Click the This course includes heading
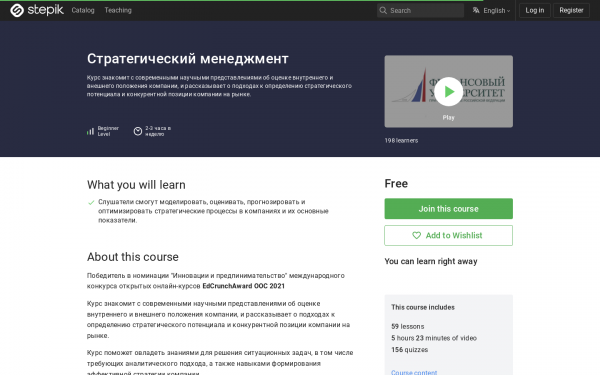This screenshot has height=375, width=600. click(x=423, y=307)
